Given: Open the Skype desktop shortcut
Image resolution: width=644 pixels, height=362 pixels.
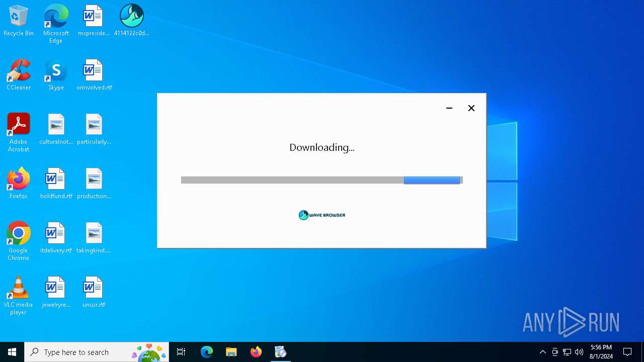Looking at the screenshot, I should point(56,75).
